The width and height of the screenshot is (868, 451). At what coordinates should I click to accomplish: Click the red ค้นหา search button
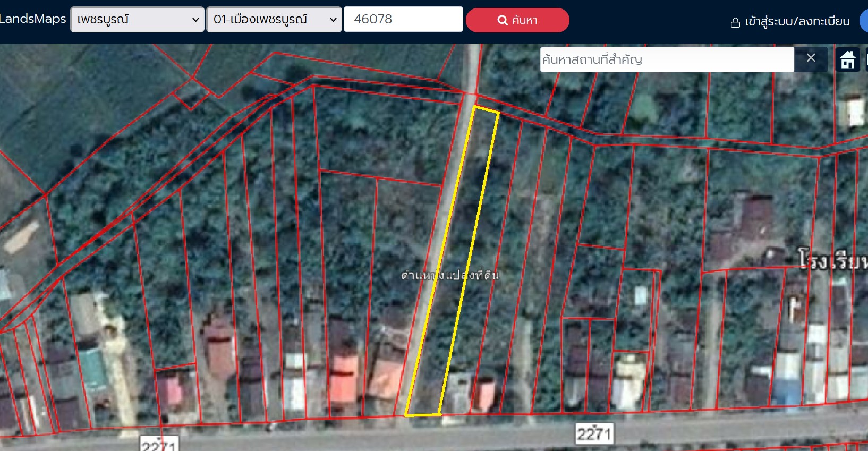tap(517, 20)
